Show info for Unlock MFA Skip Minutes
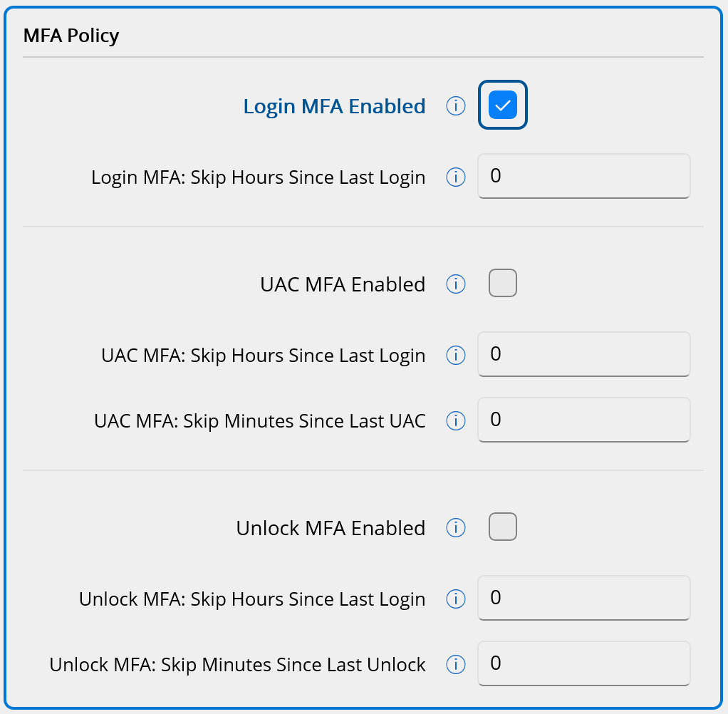The image size is (728, 714). [x=455, y=664]
